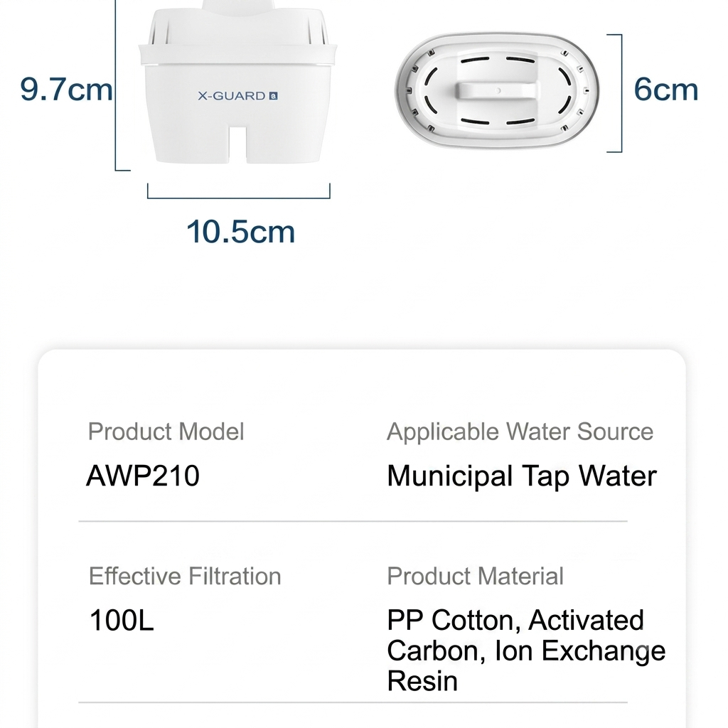
Task: Click the front view filter cartridge image
Action: pyautogui.click(x=237, y=82)
